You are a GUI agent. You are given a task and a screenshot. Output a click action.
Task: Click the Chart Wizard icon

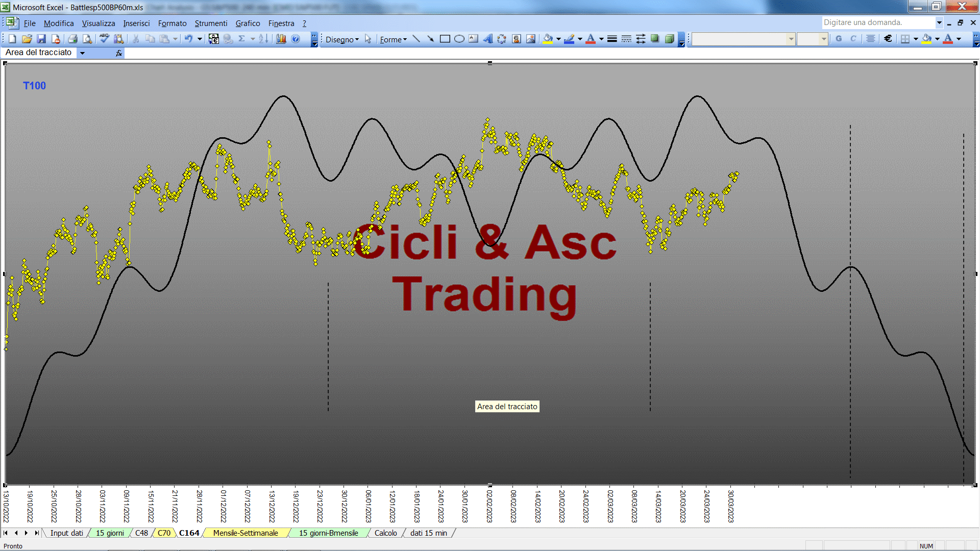pyautogui.click(x=281, y=39)
